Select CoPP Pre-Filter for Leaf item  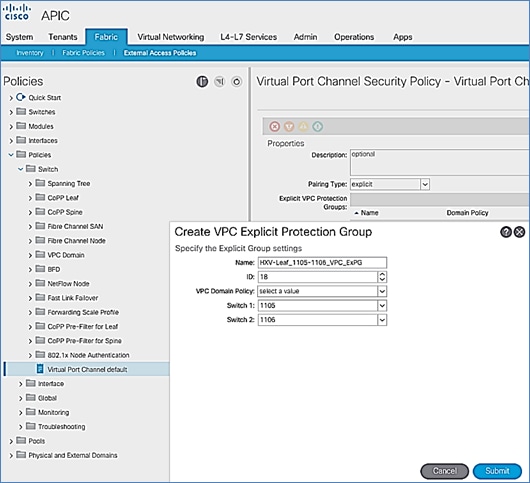(83, 327)
